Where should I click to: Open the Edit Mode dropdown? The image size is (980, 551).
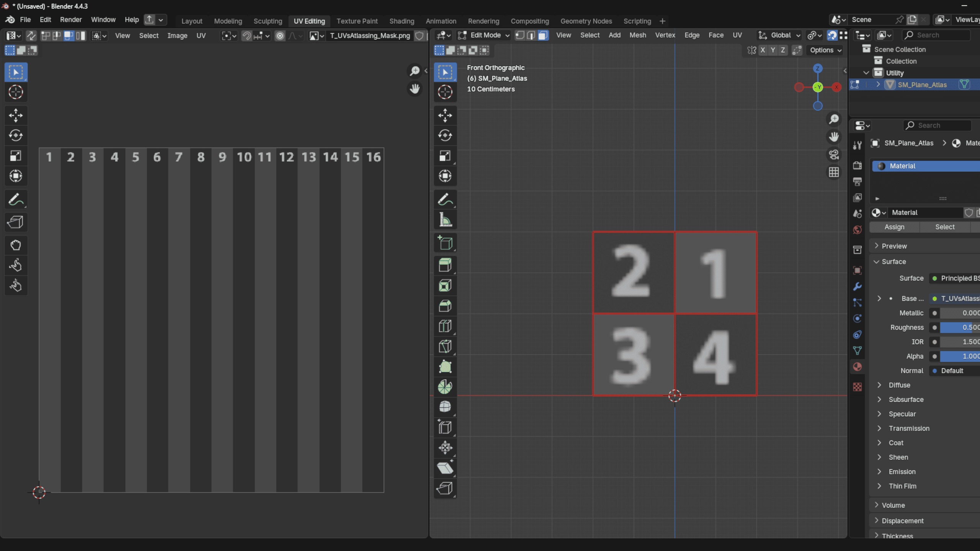point(484,35)
